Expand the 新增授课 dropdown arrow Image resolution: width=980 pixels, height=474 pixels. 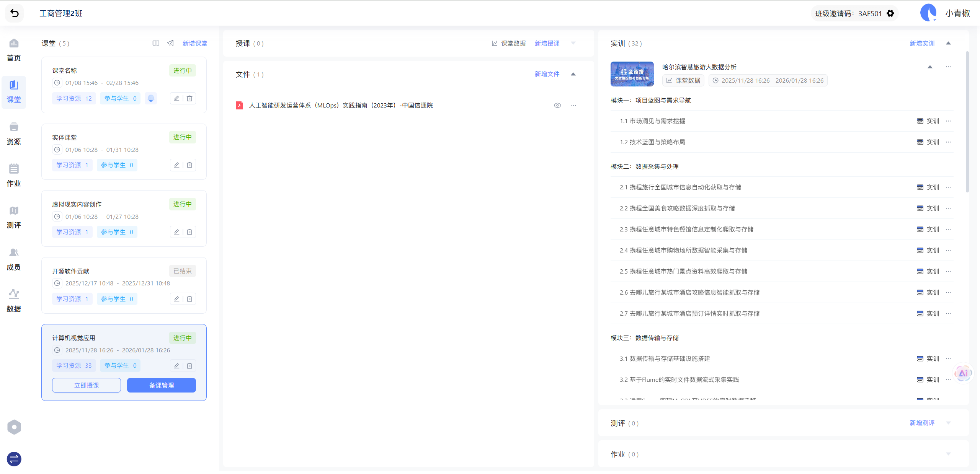[x=573, y=43]
